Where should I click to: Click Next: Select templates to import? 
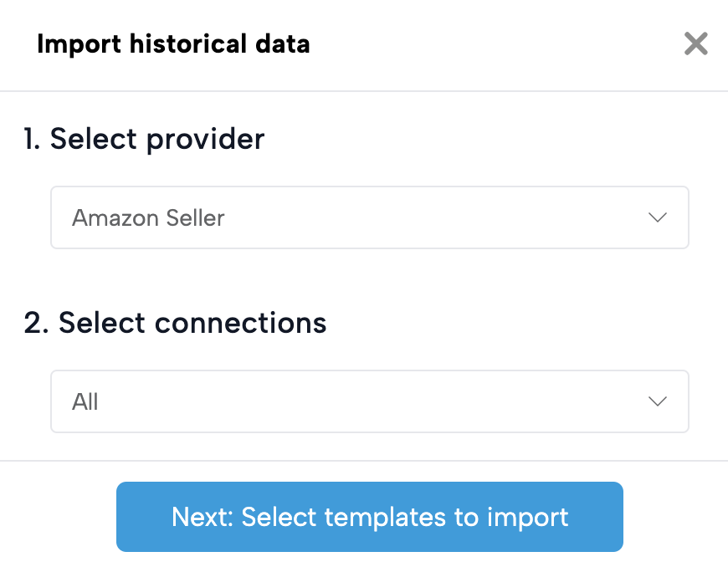coord(369,516)
